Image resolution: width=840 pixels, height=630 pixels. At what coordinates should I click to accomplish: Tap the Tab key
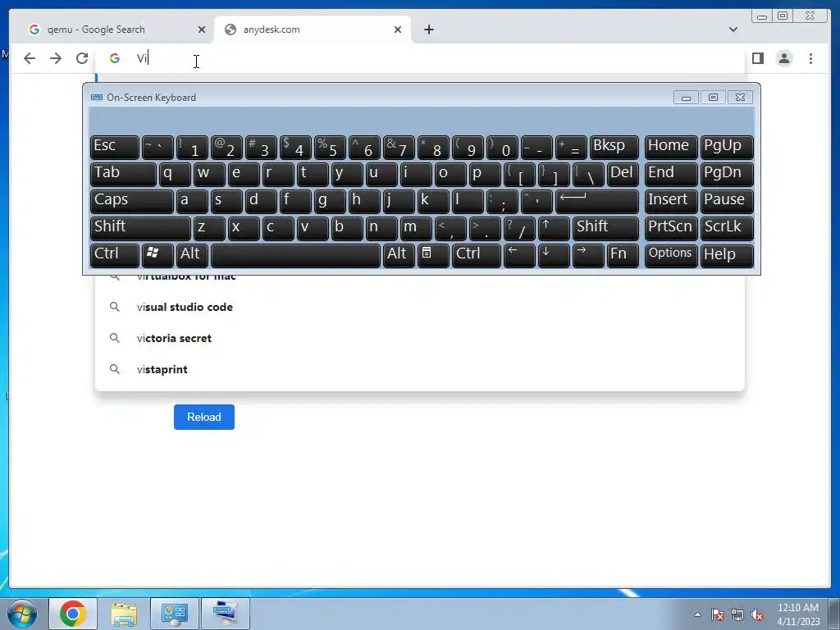[x=123, y=174]
